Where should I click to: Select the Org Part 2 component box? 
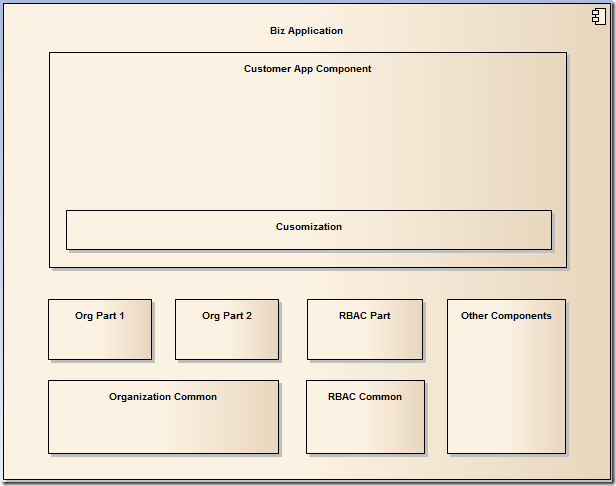point(226,340)
